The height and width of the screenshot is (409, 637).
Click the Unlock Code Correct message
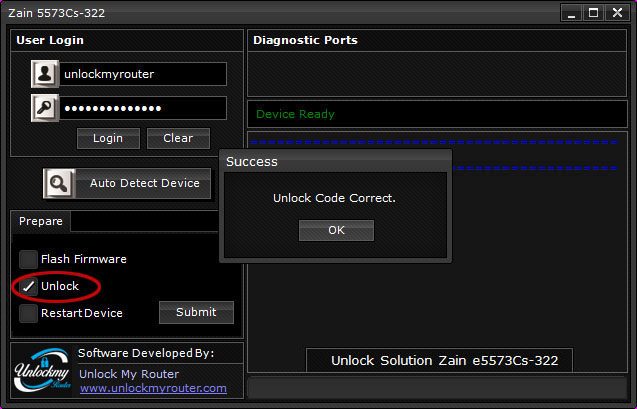pos(334,198)
